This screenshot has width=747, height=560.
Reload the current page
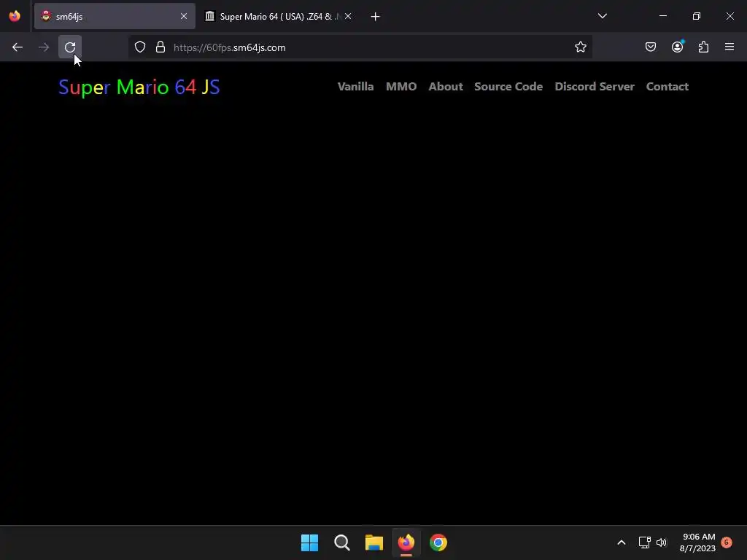[70, 47]
